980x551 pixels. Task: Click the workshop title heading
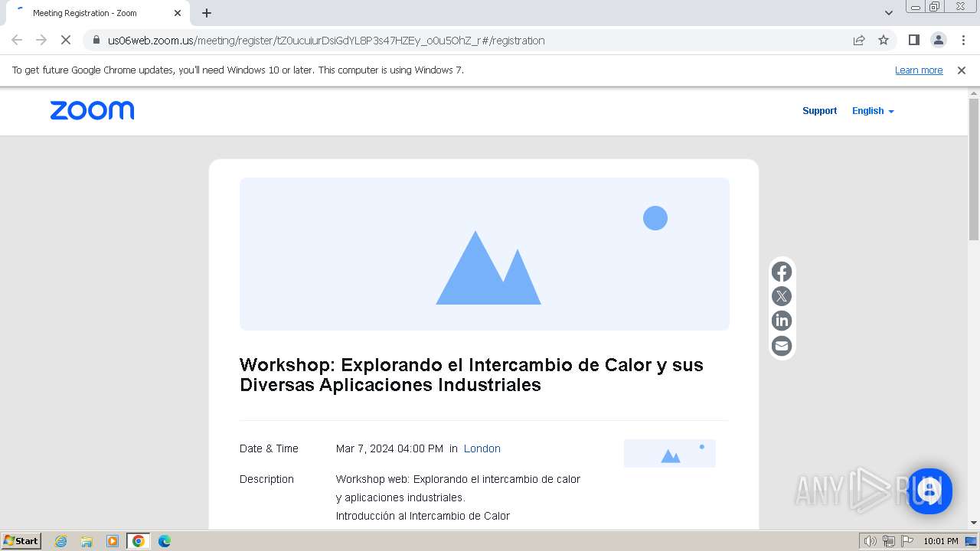[x=472, y=375]
